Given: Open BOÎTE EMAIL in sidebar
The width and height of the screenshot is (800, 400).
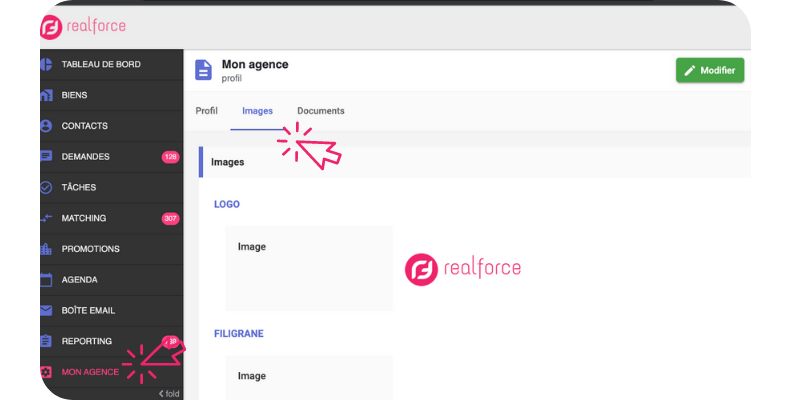Looking at the screenshot, I should tap(88, 310).
